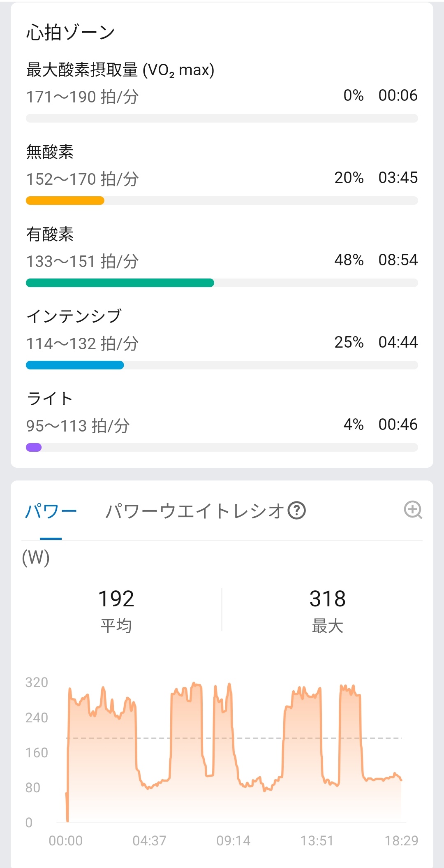
Task: Switch to the パワー tab
Action: click(51, 511)
